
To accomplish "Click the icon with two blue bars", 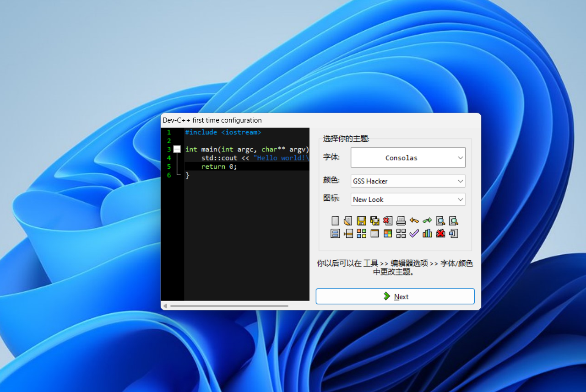I will (335, 234).
